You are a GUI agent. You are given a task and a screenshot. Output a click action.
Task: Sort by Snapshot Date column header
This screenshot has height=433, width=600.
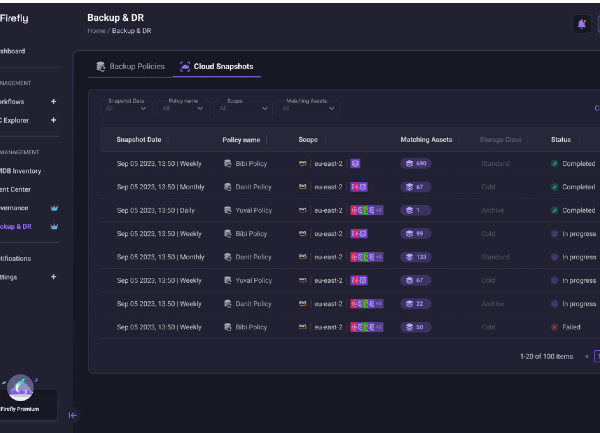pyautogui.click(x=139, y=140)
